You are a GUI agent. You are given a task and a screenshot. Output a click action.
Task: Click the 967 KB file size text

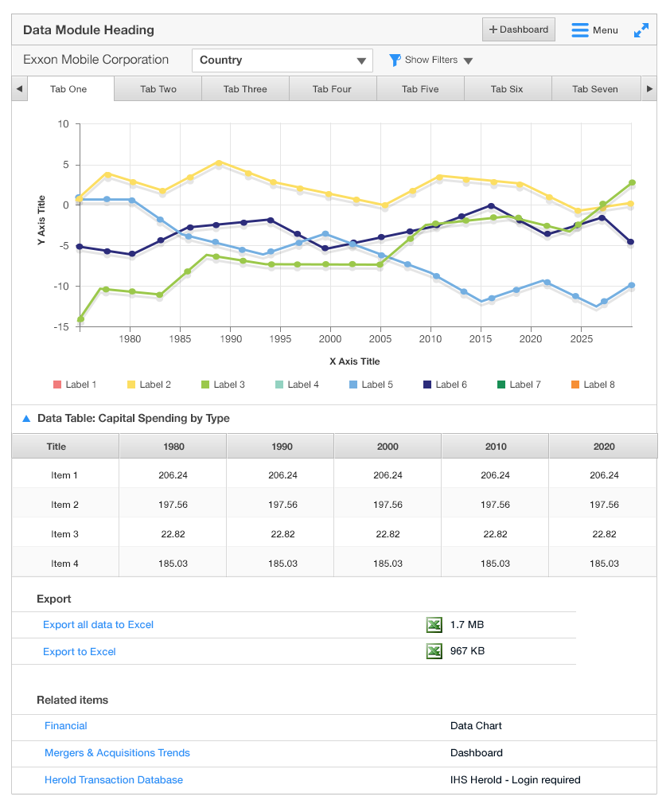468,651
